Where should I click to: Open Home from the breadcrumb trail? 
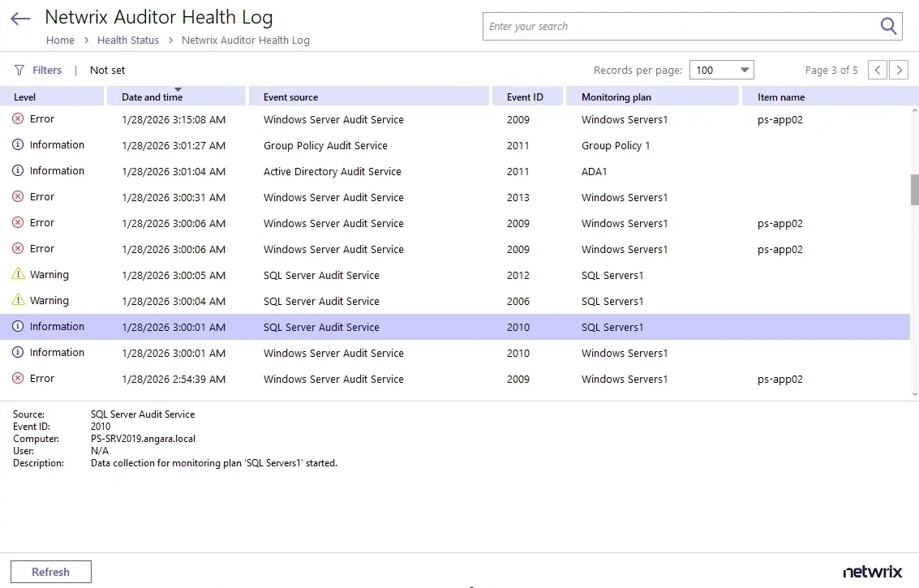coord(60,40)
